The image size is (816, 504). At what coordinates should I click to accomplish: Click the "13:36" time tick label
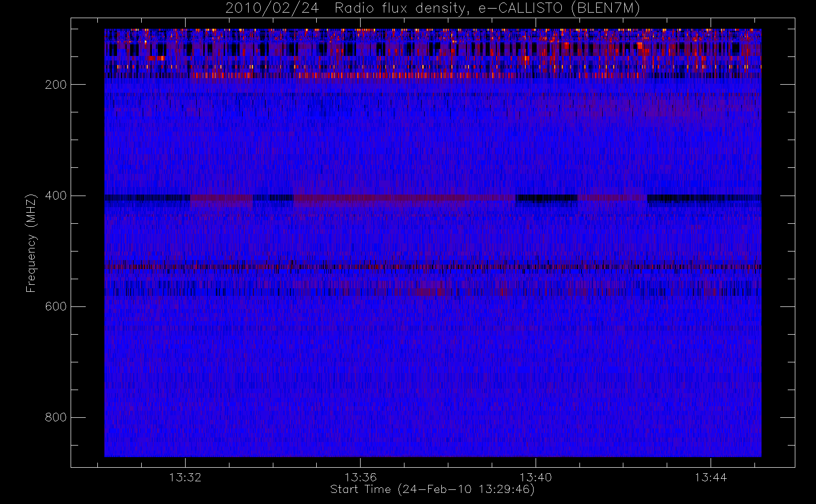[x=361, y=477]
